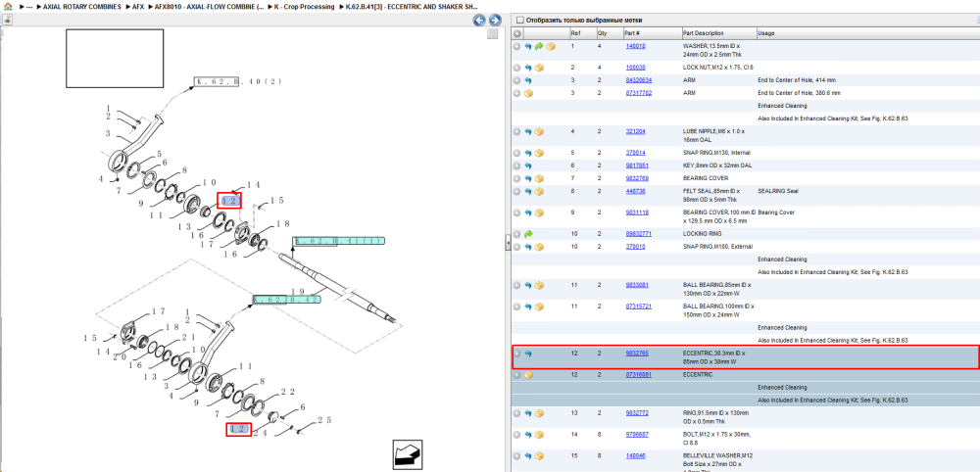Click the yellow box icon in the 9833081 BALL BEARING row
This screenshot has height=472, width=980.
[539, 285]
